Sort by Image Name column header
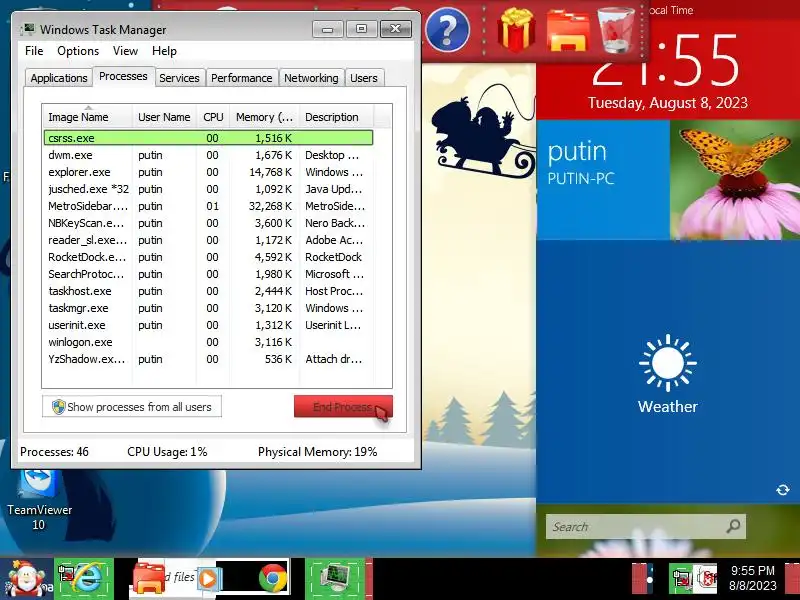This screenshot has height=600, width=800. (88, 117)
